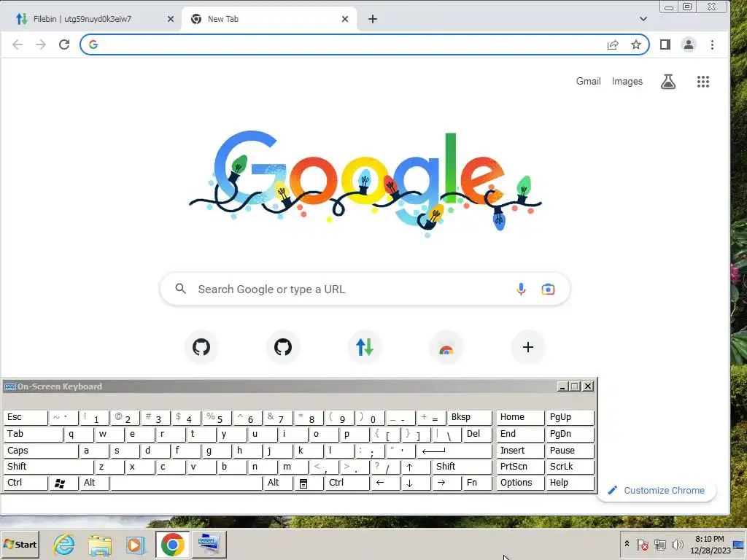
Task: Toggle Caps on the on-screen keyboard
Action: [x=41, y=451]
